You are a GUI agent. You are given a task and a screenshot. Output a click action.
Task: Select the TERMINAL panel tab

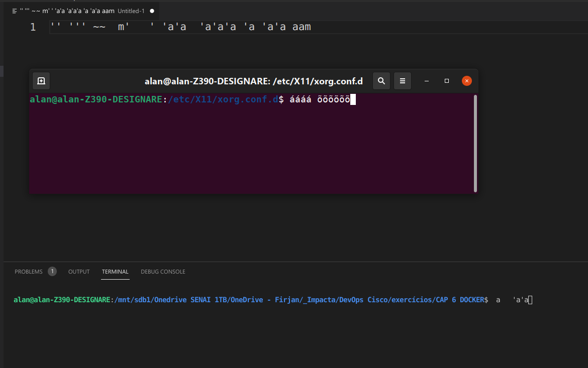tap(115, 272)
